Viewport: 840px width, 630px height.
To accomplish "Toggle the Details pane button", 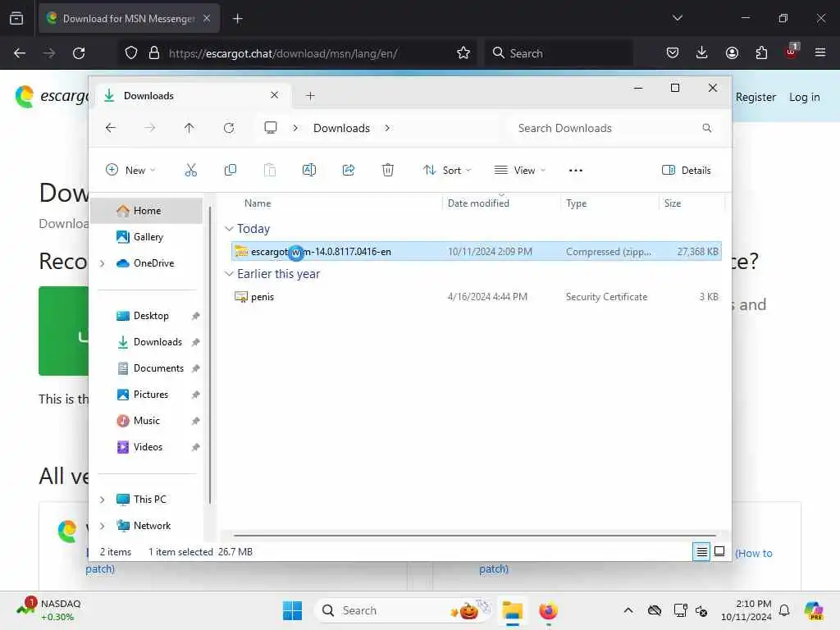I will pyautogui.click(x=687, y=171).
